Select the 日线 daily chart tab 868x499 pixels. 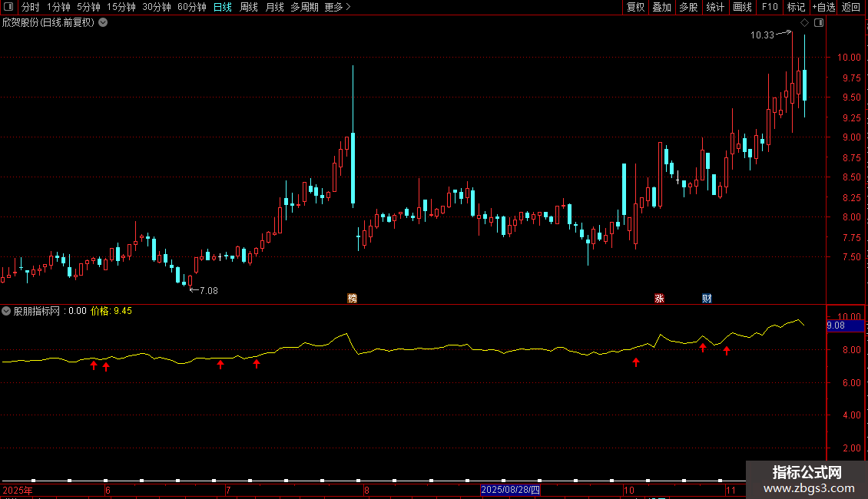pyautogui.click(x=223, y=7)
